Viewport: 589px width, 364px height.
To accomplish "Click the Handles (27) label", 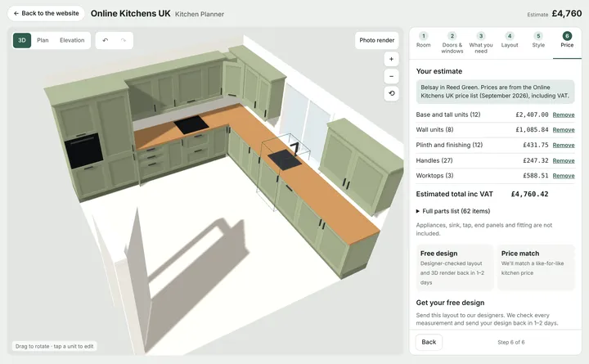I will [x=434, y=160].
